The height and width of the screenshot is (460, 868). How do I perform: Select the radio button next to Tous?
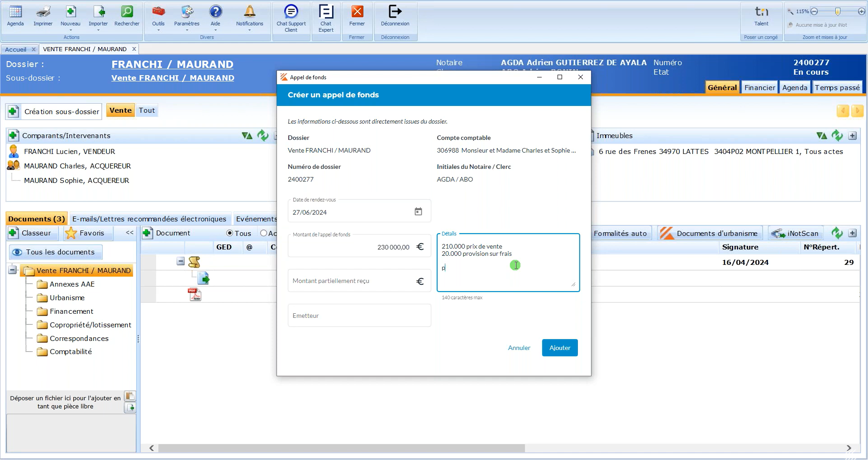[x=263, y=233]
